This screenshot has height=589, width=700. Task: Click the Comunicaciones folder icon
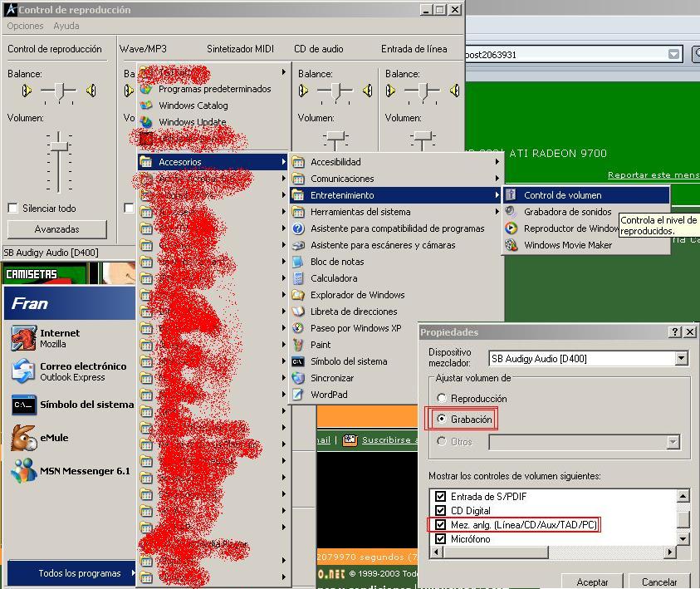point(298,179)
